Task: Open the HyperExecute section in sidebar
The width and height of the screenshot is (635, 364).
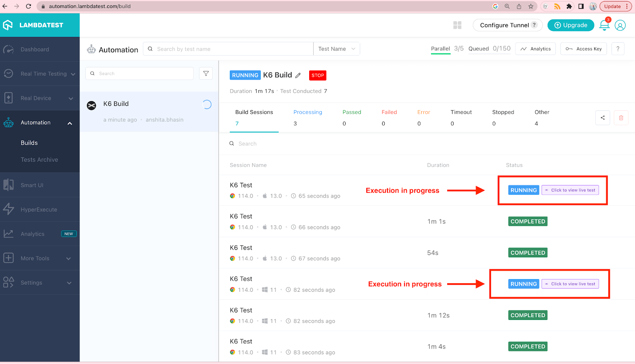Action: (38, 209)
